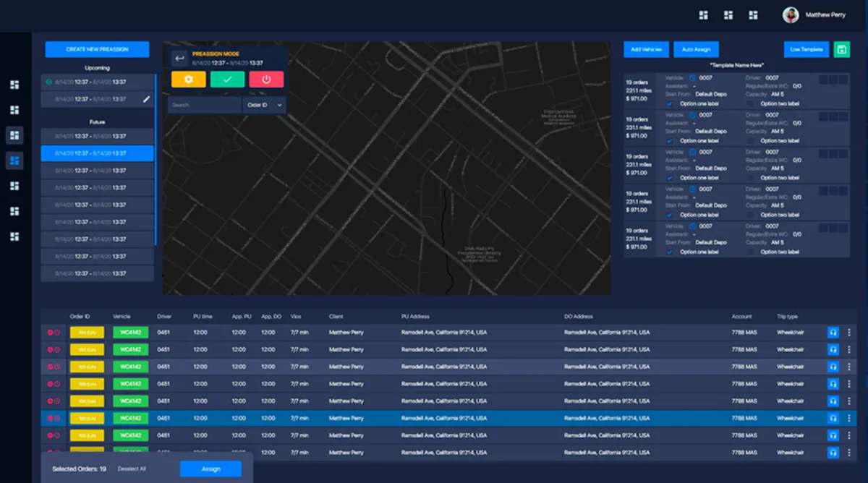This screenshot has height=483, width=868.
Task: Toggle 'Option one label' in third vehicle card
Action: click(669, 178)
